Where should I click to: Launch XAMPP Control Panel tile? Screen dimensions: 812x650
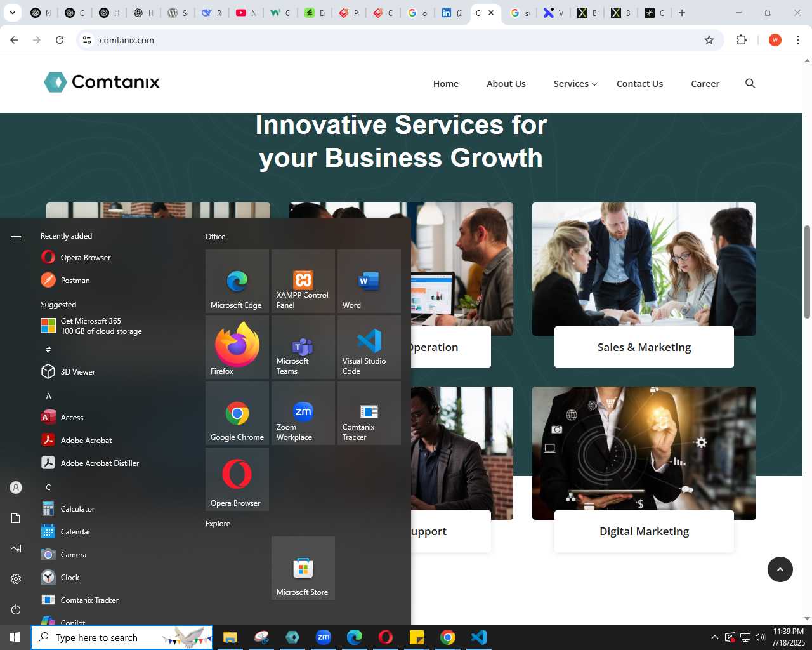pos(303,281)
